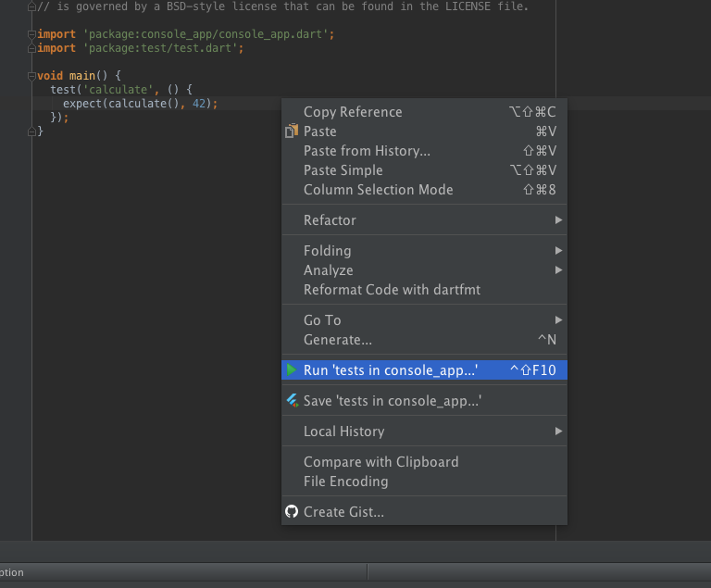The image size is (711, 588).
Task: Click the number 42 in expect call
Action: click(x=199, y=104)
